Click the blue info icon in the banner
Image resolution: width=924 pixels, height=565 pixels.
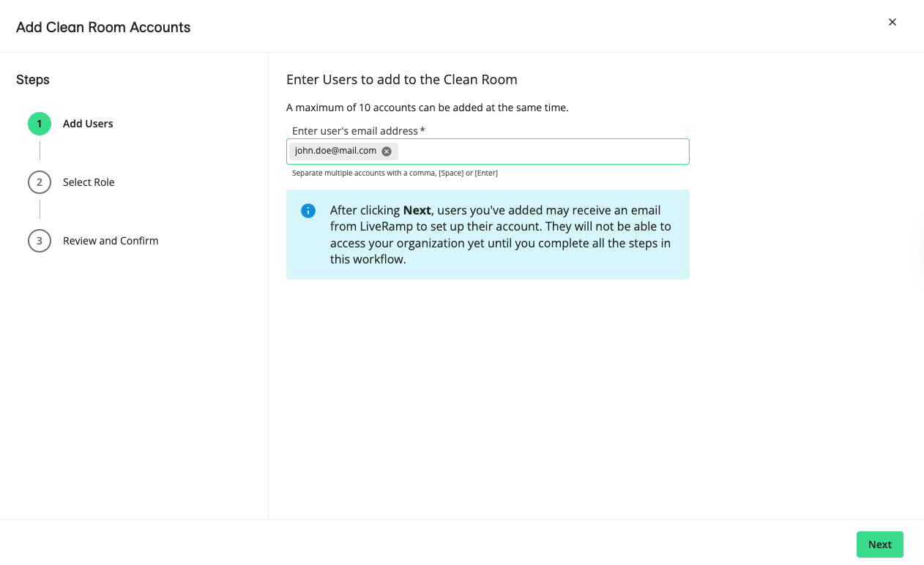tap(308, 211)
